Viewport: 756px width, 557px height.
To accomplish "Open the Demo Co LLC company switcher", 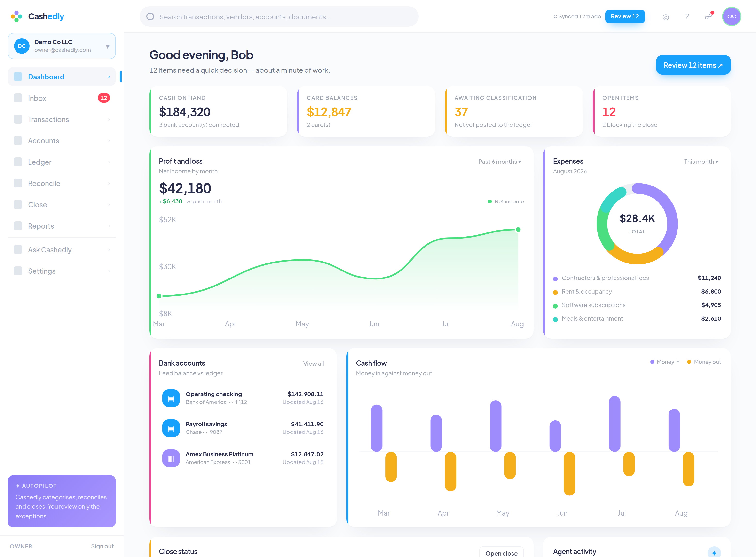I will (62, 46).
